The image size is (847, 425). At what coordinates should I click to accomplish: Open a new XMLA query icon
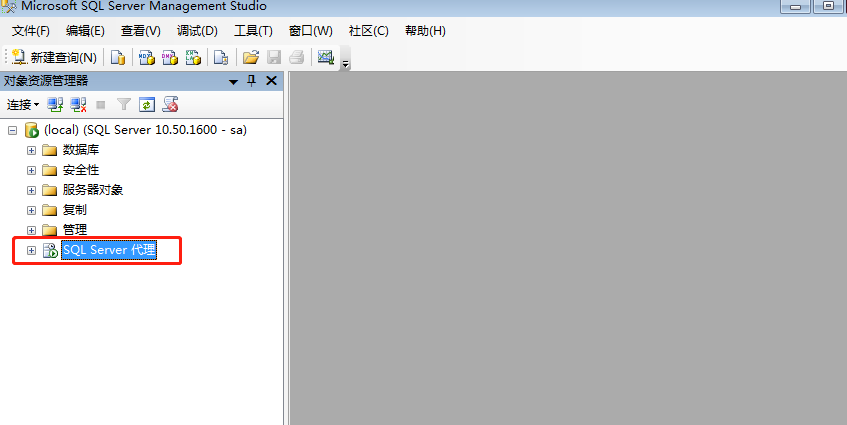point(193,57)
